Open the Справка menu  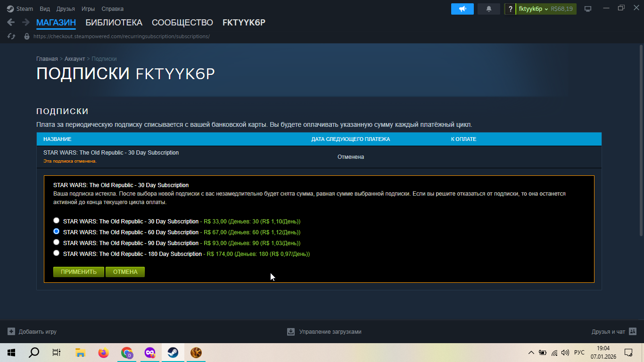(113, 9)
